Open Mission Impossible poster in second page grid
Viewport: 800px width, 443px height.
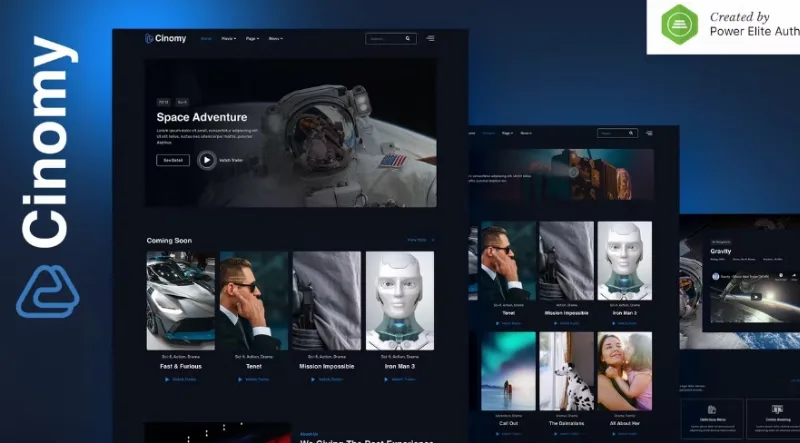coord(566,261)
